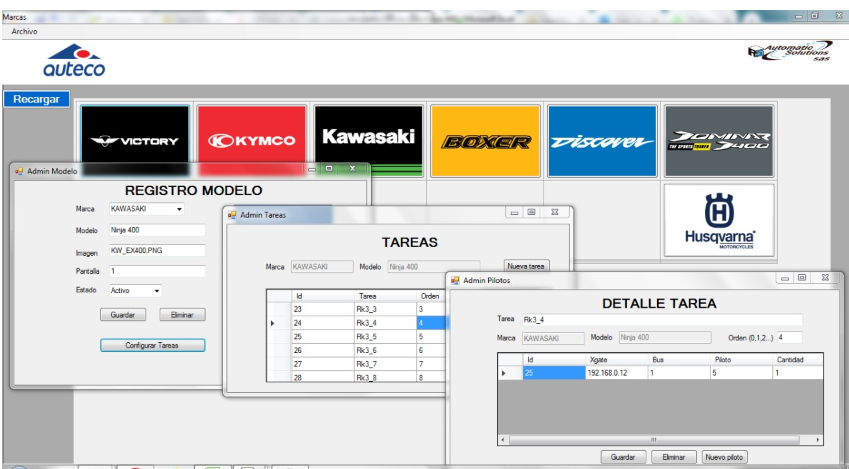Image resolution: width=849 pixels, height=469 pixels.
Task: Click the Nueva tarea button
Action: click(x=526, y=267)
